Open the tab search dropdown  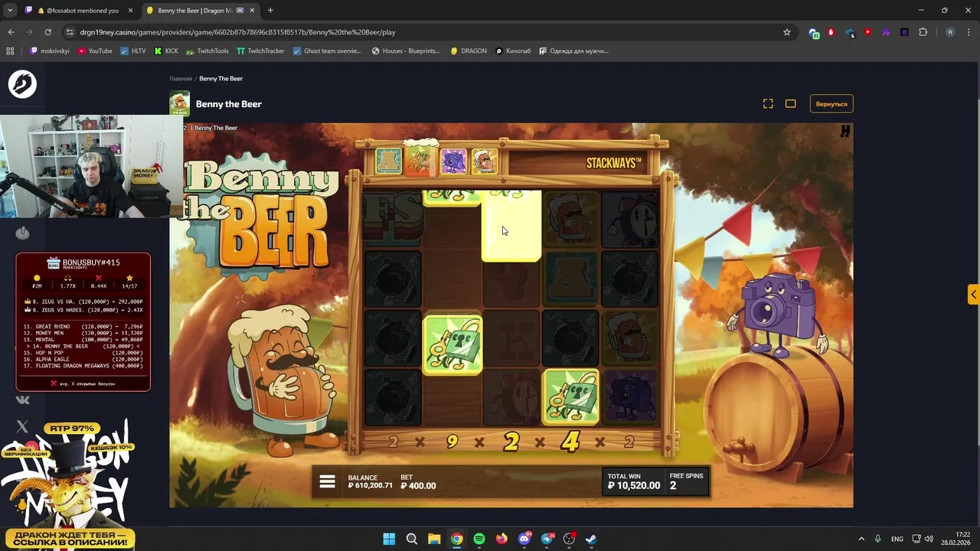pyautogui.click(x=10, y=11)
